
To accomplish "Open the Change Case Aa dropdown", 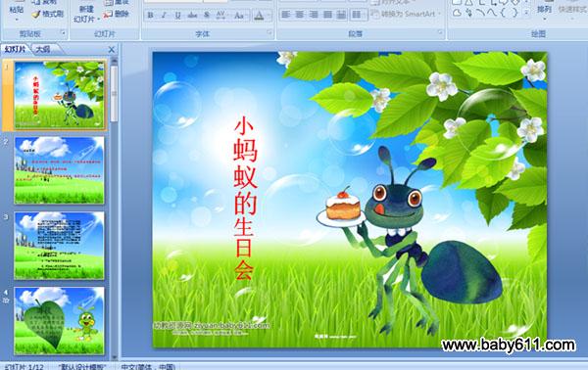I will tap(239, 16).
